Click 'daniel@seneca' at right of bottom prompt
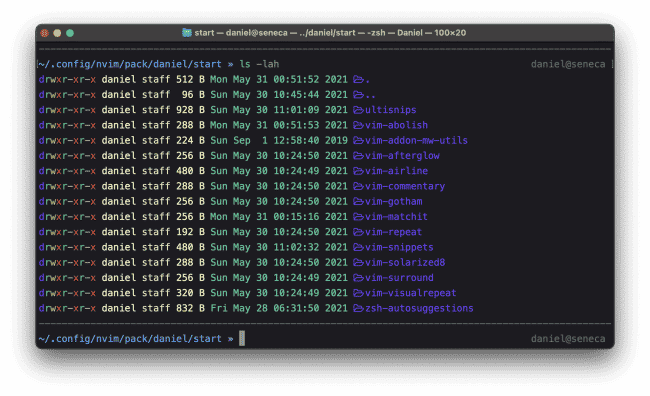This screenshot has width=650, height=396. tap(568, 339)
